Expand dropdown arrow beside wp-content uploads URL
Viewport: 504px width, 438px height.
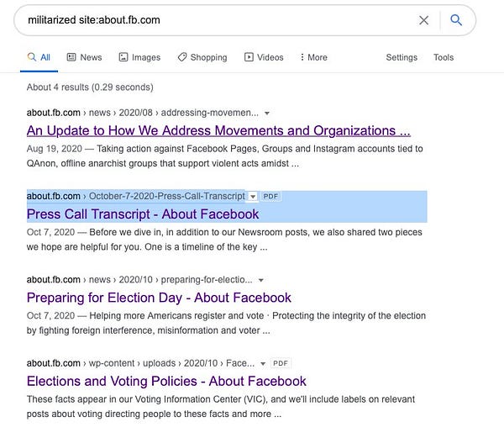click(x=263, y=364)
